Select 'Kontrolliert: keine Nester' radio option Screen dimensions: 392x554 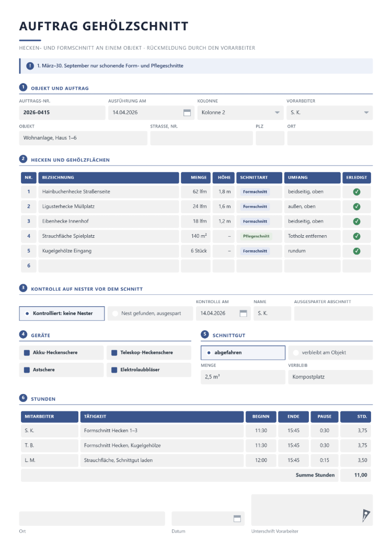coord(62,314)
